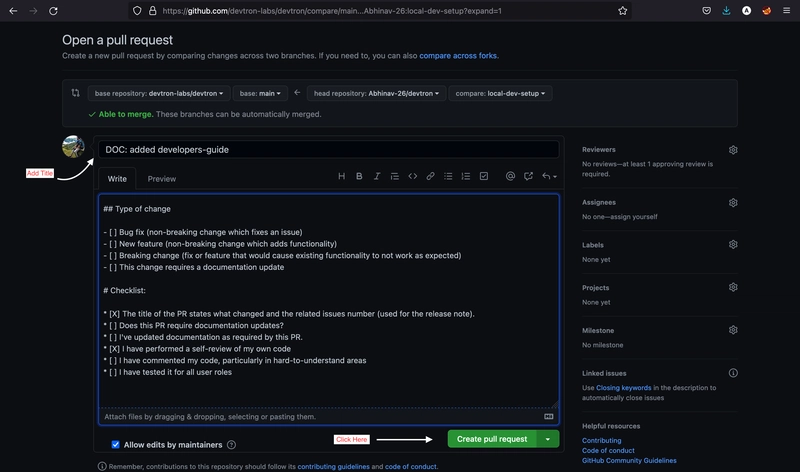Open the compare across forks link

coord(458,56)
